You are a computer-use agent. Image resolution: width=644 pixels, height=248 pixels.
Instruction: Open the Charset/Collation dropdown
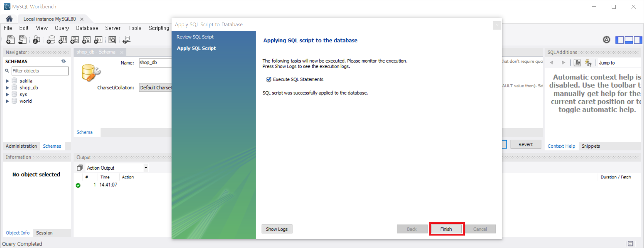pyautogui.click(x=155, y=87)
